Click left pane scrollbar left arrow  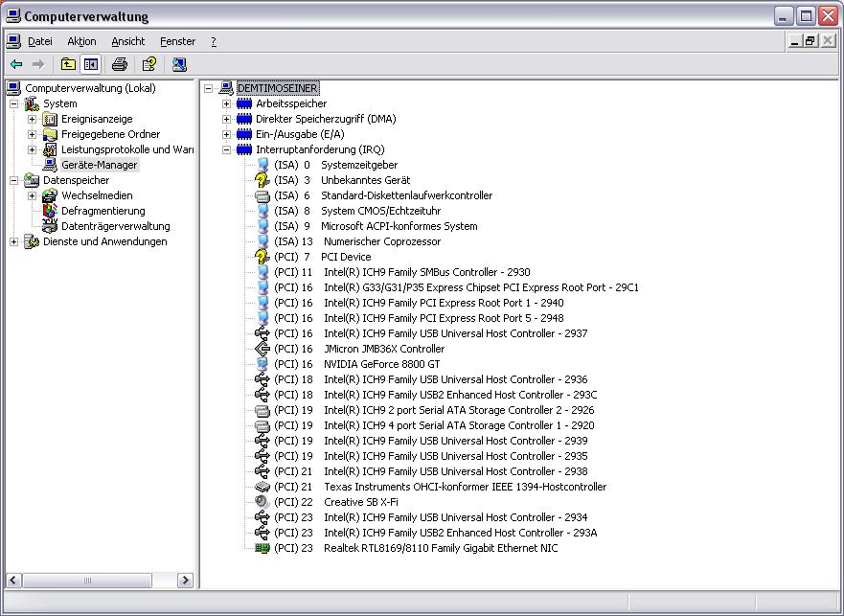click(x=14, y=581)
